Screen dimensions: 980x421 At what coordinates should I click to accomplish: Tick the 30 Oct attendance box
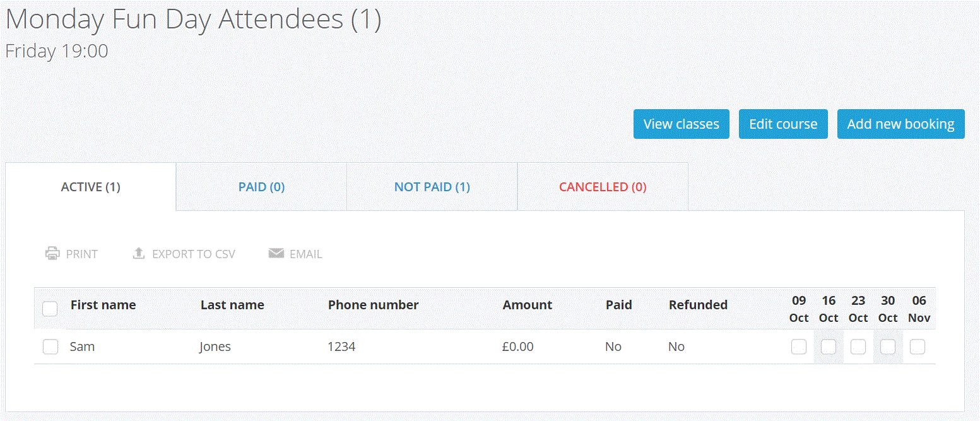tap(888, 347)
